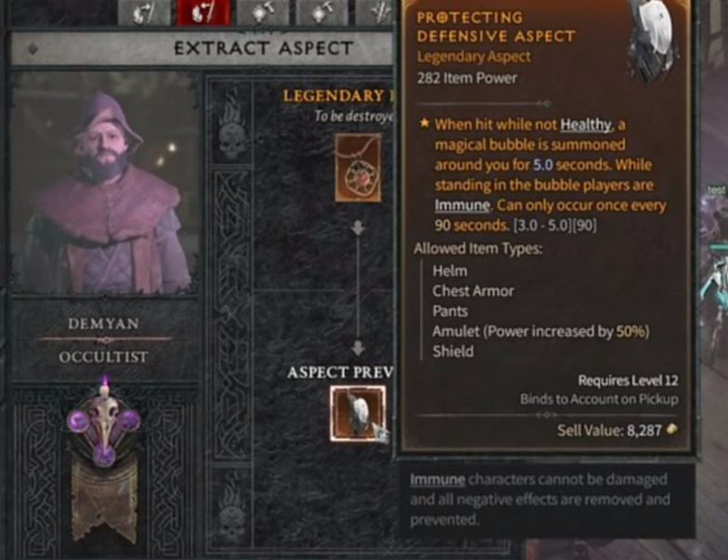This screenshot has width=728, height=560.
Task: Click the down arrow above Aspect Preview label
Action: point(358,348)
